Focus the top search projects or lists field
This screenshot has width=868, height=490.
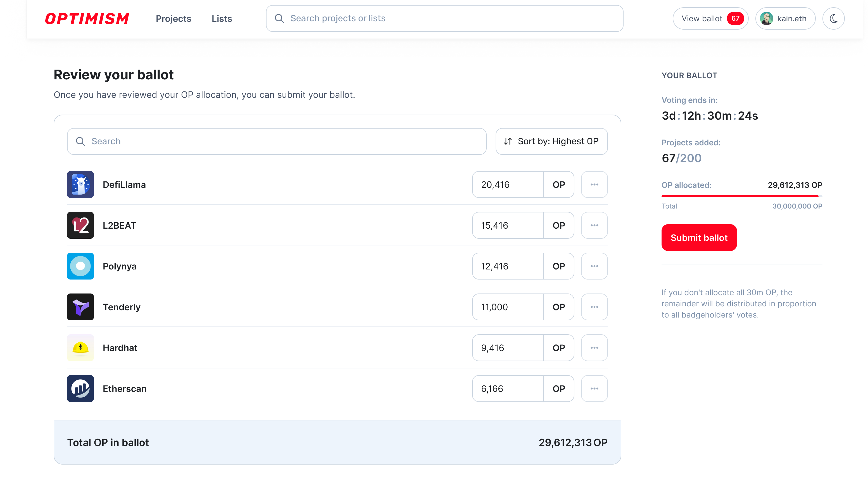[x=444, y=18]
